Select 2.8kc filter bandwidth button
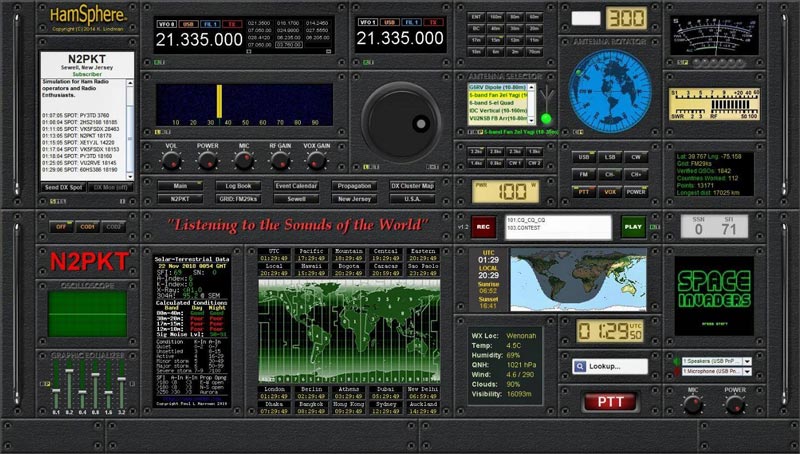Image resolution: width=800 pixels, height=454 pixels. (x=495, y=152)
